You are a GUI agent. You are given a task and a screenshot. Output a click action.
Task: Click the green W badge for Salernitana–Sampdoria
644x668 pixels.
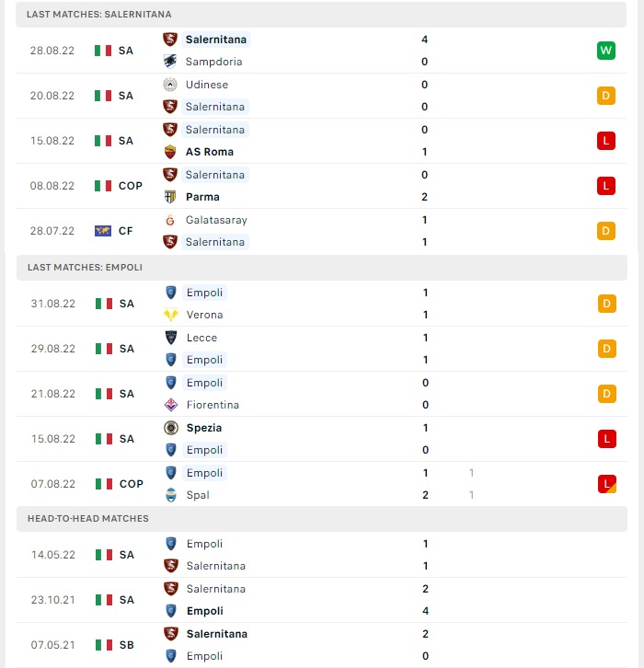coord(605,51)
